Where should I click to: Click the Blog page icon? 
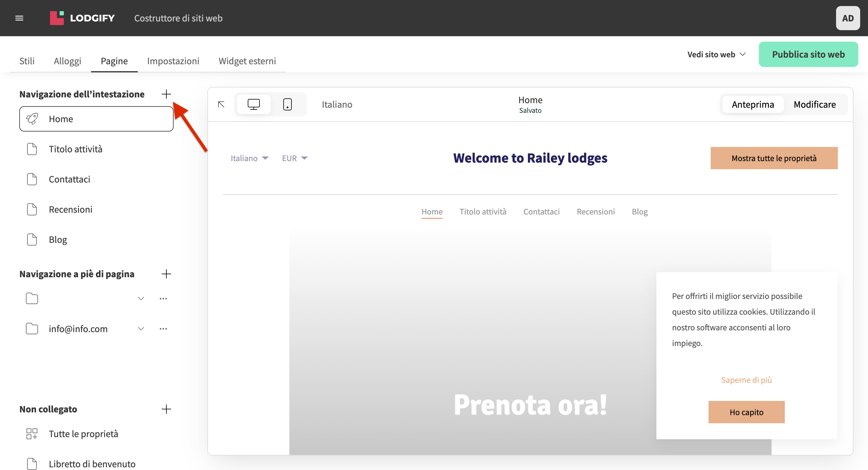tap(32, 240)
